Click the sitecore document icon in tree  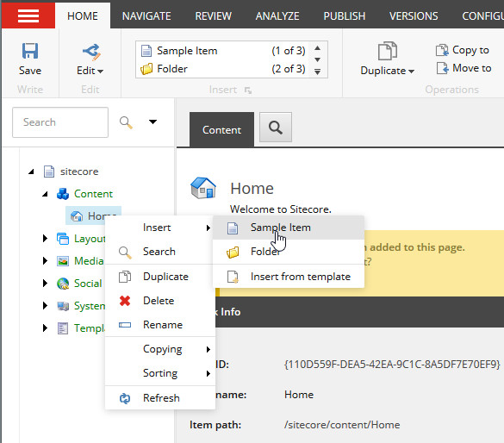tap(49, 172)
